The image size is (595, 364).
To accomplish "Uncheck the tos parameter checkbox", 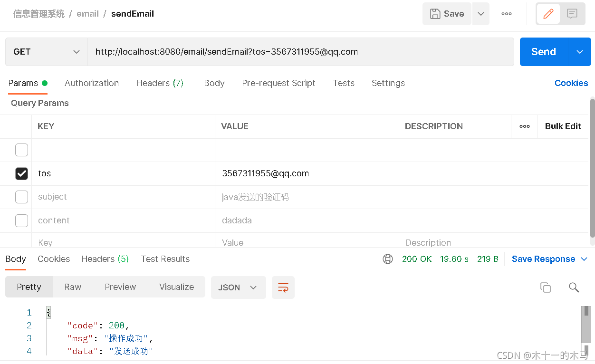I will point(21,174).
